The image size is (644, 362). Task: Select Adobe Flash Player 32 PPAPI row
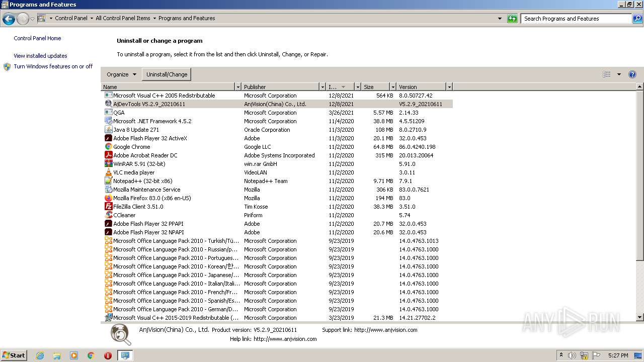276,224
